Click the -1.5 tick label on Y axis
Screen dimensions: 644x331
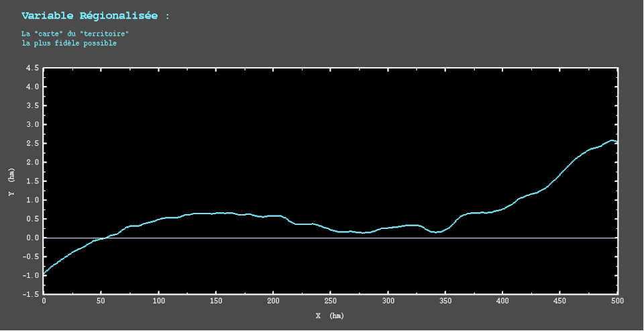click(30, 294)
